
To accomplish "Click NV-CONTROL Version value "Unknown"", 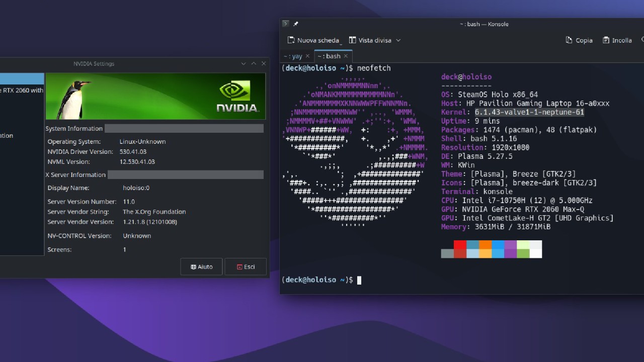I will tap(137, 236).
